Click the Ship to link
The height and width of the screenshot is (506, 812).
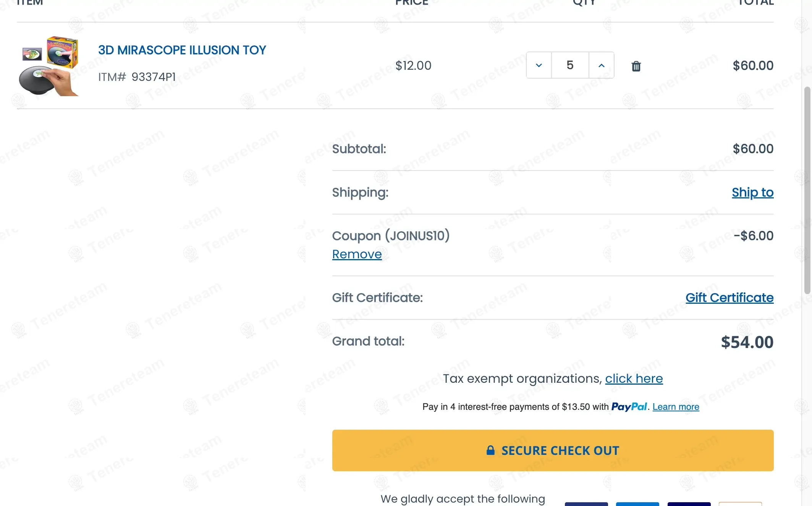pos(752,192)
